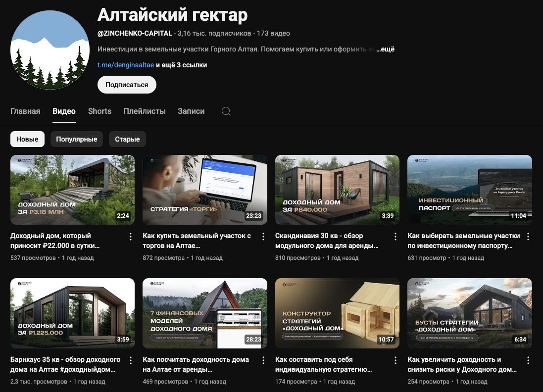Screen dimensions: 543x392
Task: Switch sorting to Популярные
Action: 77,139
